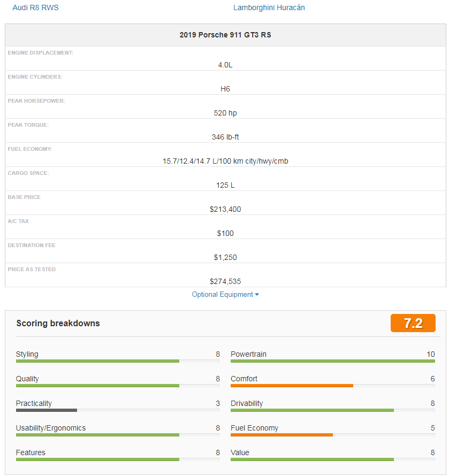Click the orange Comfort score bar
449x476 pixels.
(x=292, y=386)
